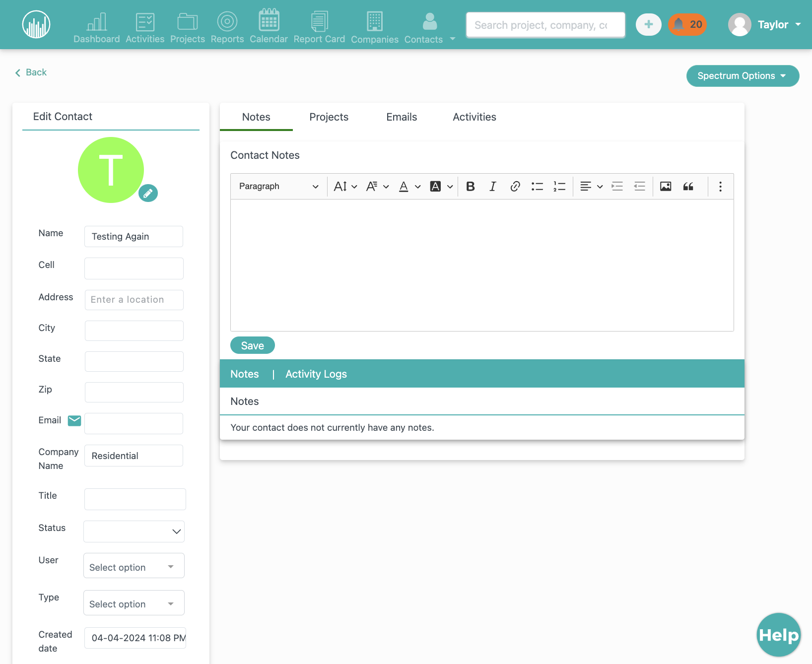This screenshot has width=812, height=664.
Task: Click the Zip input field
Action: (134, 392)
